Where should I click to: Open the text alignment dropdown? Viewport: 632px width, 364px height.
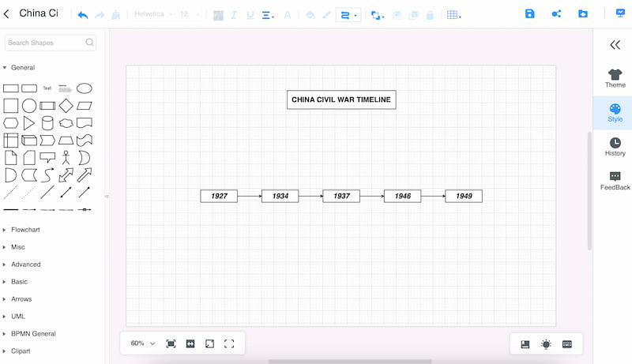point(268,15)
